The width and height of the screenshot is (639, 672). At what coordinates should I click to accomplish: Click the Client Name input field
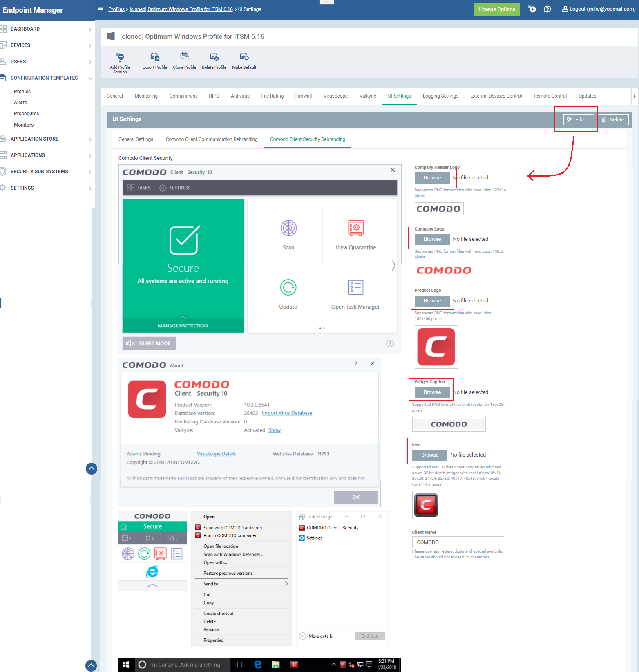point(458,542)
